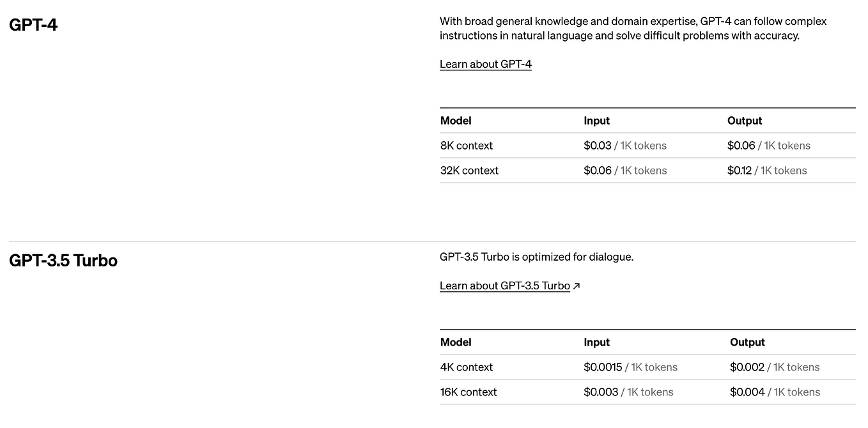The image size is (868, 428).
Task: Click the $0.0015 input price for 4K context
Action: click(x=602, y=367)
